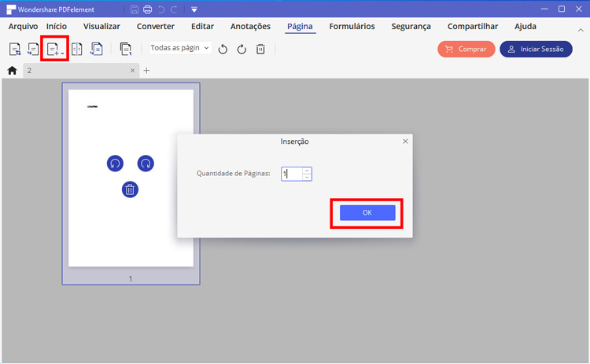The height and width of the screenshot is (364, 590).
Task: Go to the Converter tab
Action: tap(156, 26)
